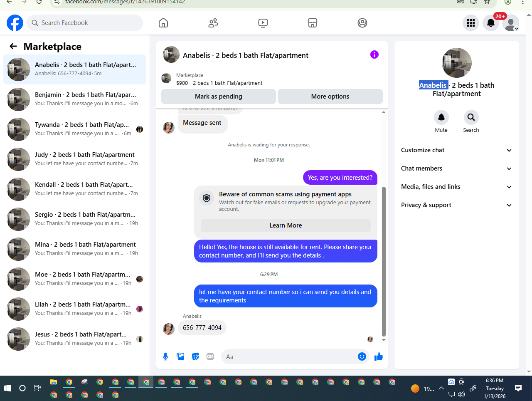The height and width of the screenshot is (401, 532).
Task: Open More options for the listing
Action: point(330,97)
